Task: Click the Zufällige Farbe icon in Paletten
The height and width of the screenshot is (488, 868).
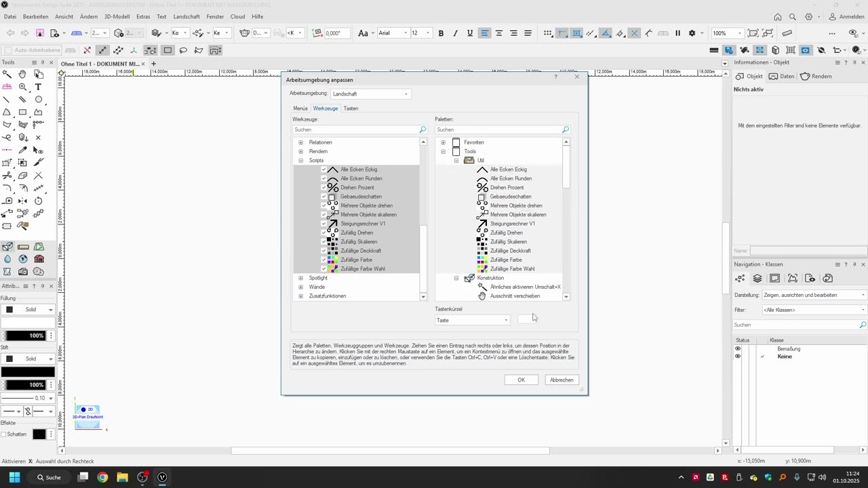Action: 482,260
